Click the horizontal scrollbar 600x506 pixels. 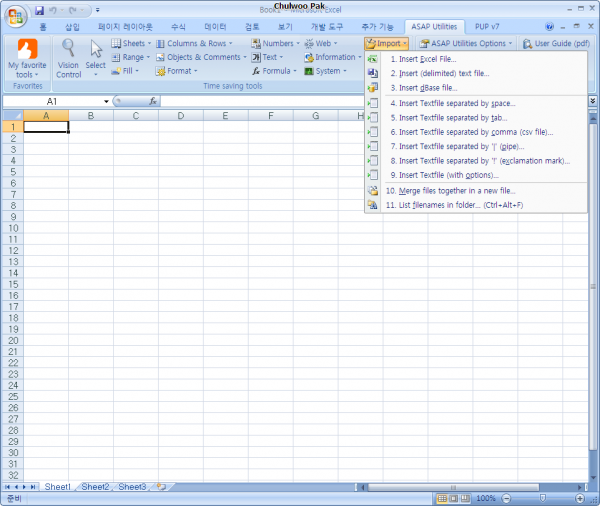453,487
